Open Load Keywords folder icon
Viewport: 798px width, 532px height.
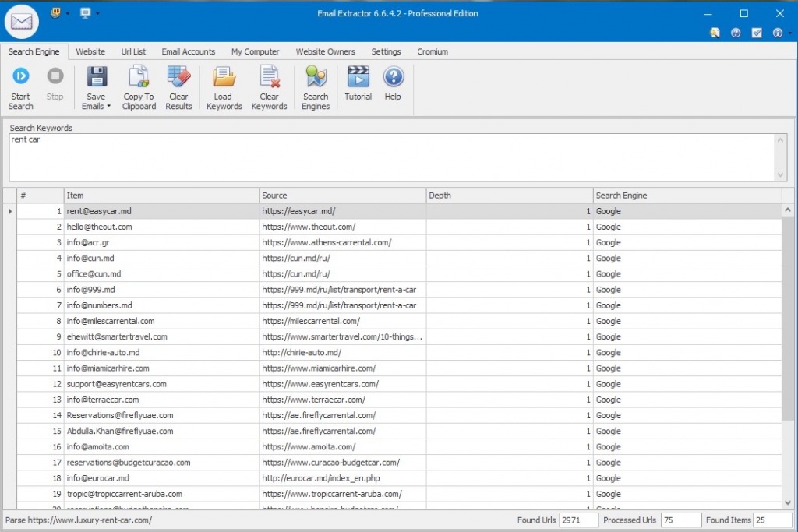(x=224, y=88)
